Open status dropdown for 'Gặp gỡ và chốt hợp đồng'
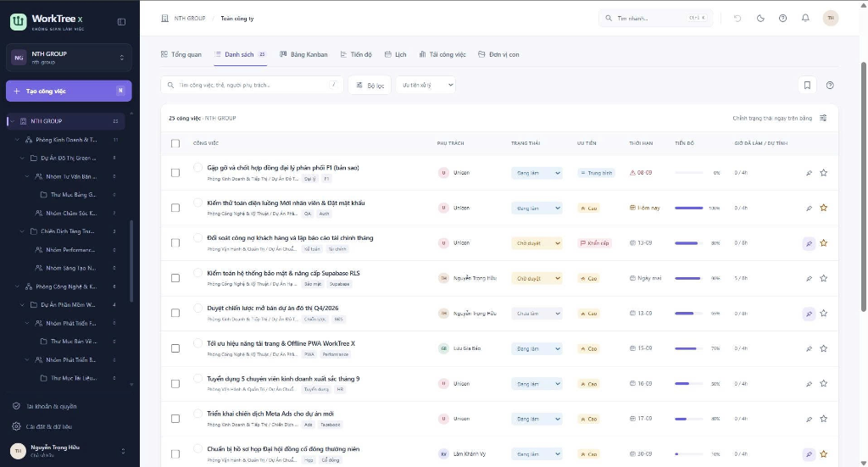Viewport: 868px width, 467px height. (537, 173)
